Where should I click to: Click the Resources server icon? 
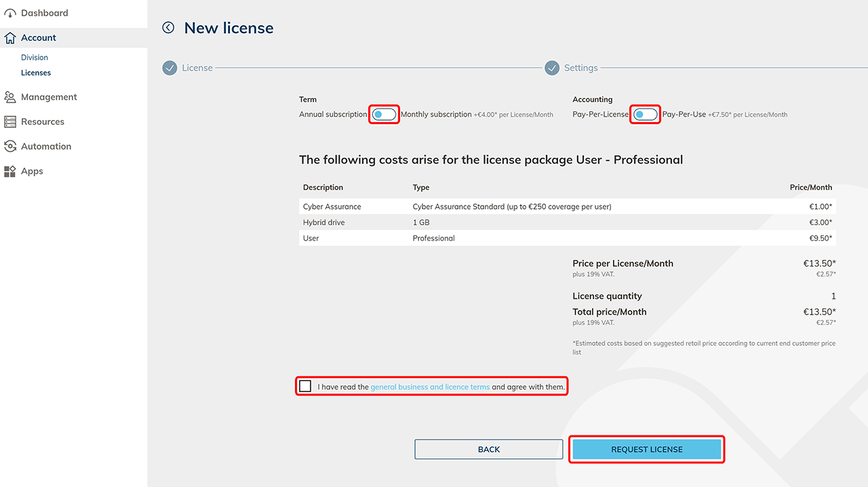coord(10,122)
